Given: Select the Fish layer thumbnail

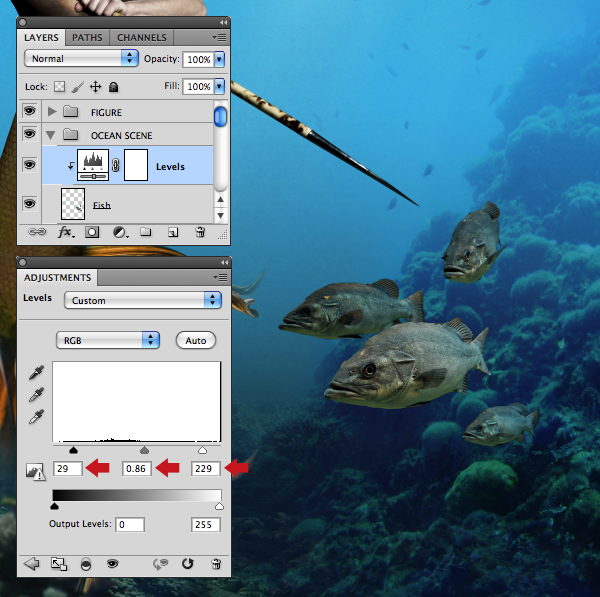Looking at the screenshot, I should tap(73, 204).
